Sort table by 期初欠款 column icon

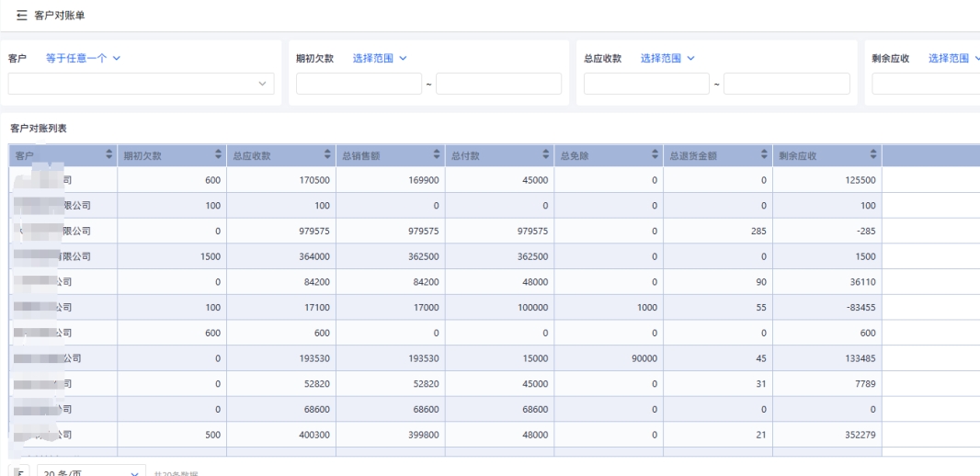point(218,155)
